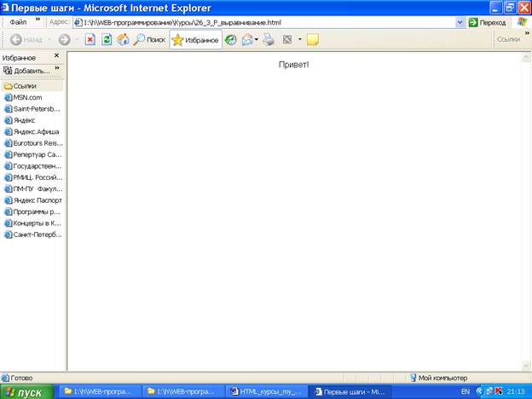Click the Привет! text on the page
The image size is (532, 399).
294,65
